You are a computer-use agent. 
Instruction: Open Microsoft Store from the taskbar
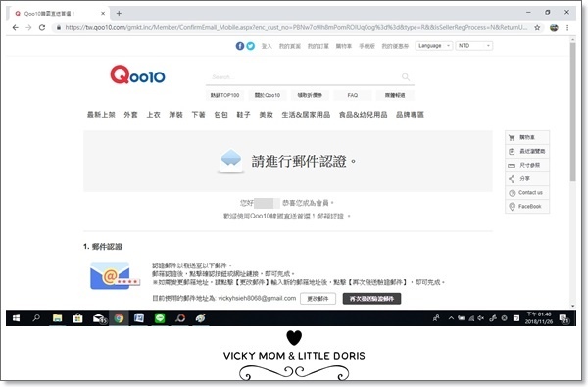(77, 318)
